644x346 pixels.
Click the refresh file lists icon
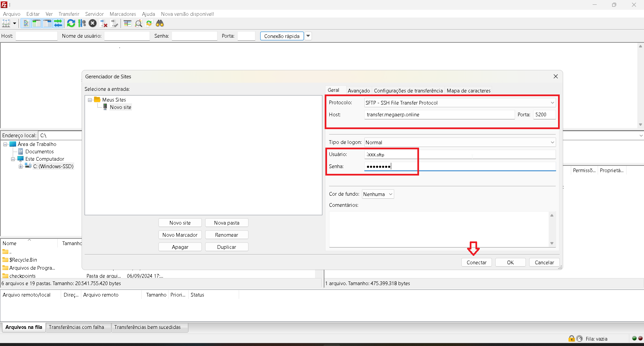pos(71,24)
